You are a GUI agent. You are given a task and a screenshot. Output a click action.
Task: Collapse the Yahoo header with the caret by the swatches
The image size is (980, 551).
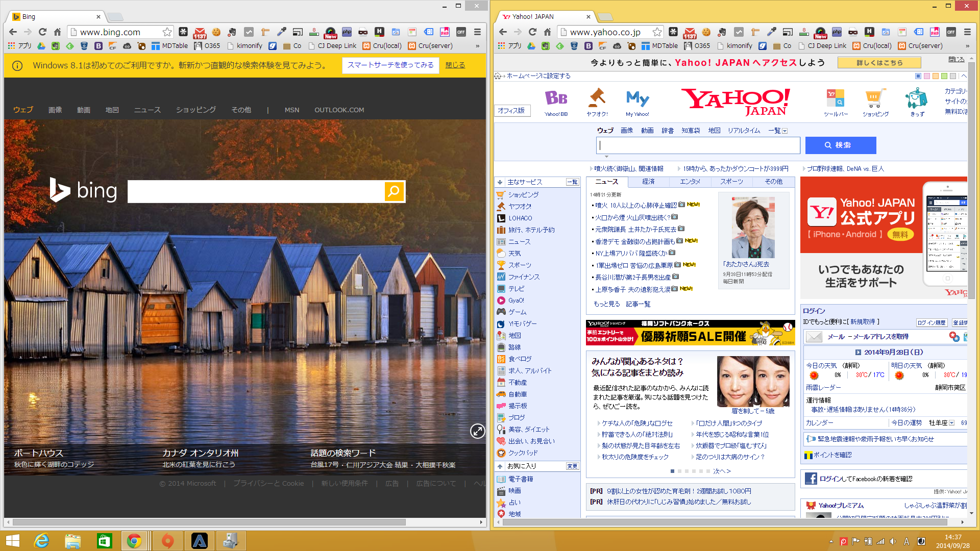(x=964, y=76)
